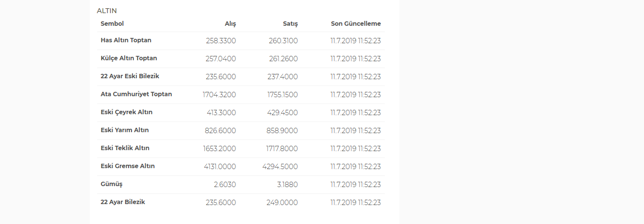
Task: Select the 22 Ayar Bilezik row label
Action: point(123,202)
